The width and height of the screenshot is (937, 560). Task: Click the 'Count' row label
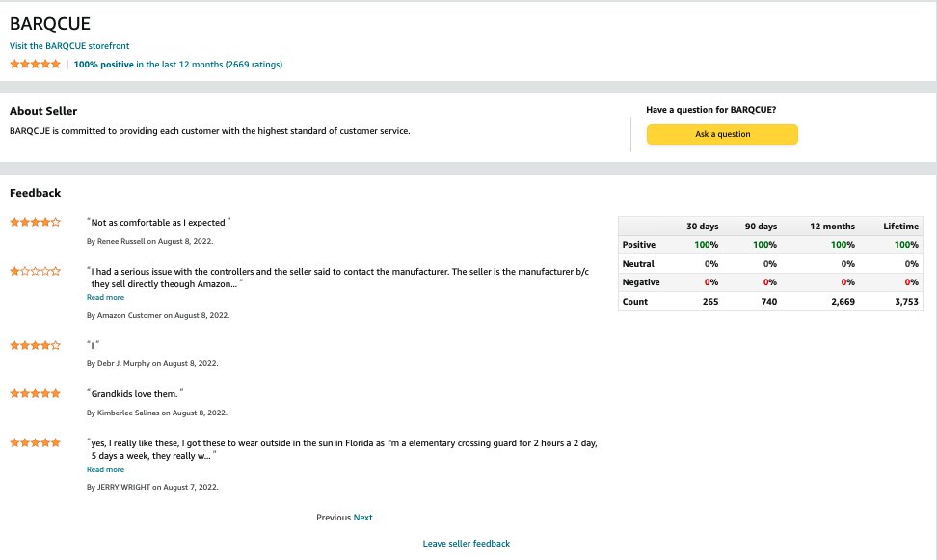click(634, 302)
